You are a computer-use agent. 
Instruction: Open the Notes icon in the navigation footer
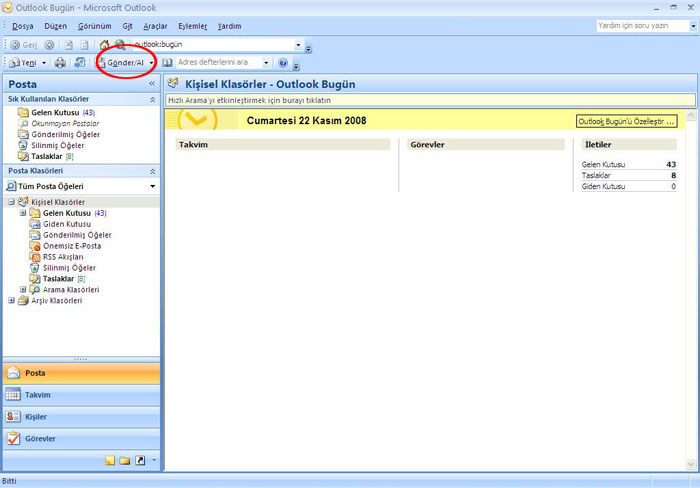click(x=110, y=460)
